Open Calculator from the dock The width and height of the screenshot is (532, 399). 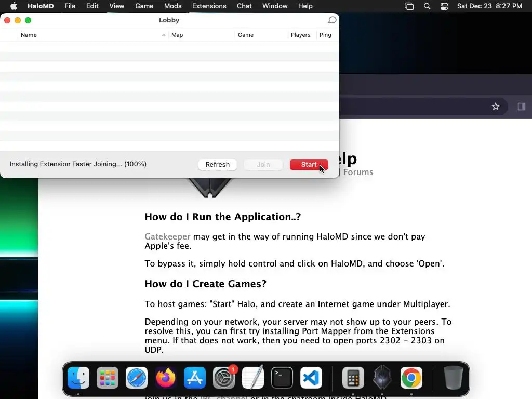[x=353, y=378]
